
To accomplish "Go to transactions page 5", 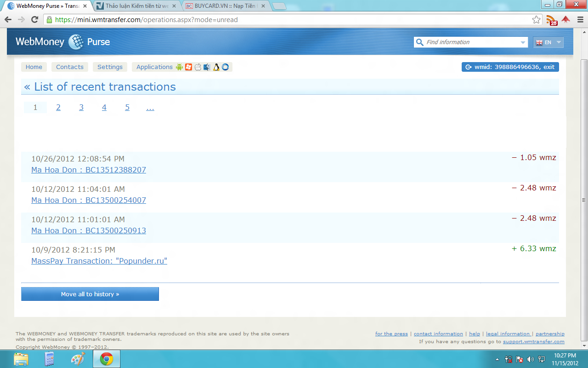I will [x=127, y=107].
